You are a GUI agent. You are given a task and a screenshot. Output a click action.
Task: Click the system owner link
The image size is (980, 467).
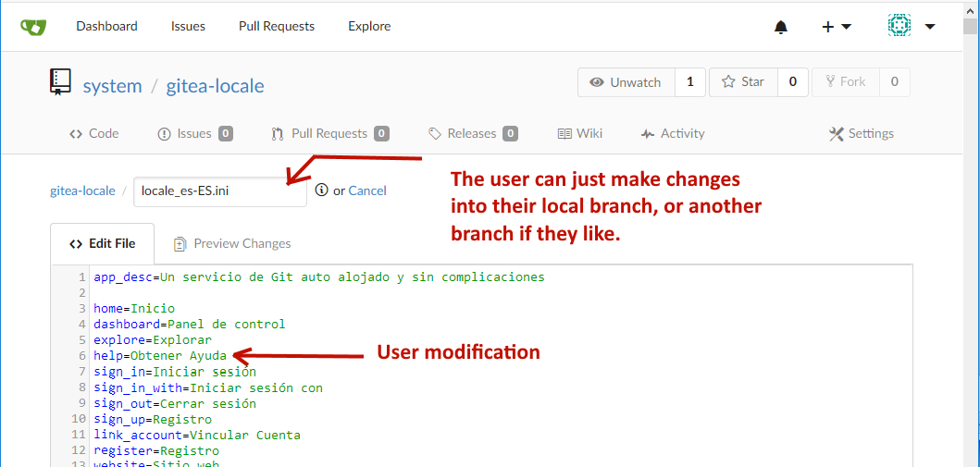[113, 85]
